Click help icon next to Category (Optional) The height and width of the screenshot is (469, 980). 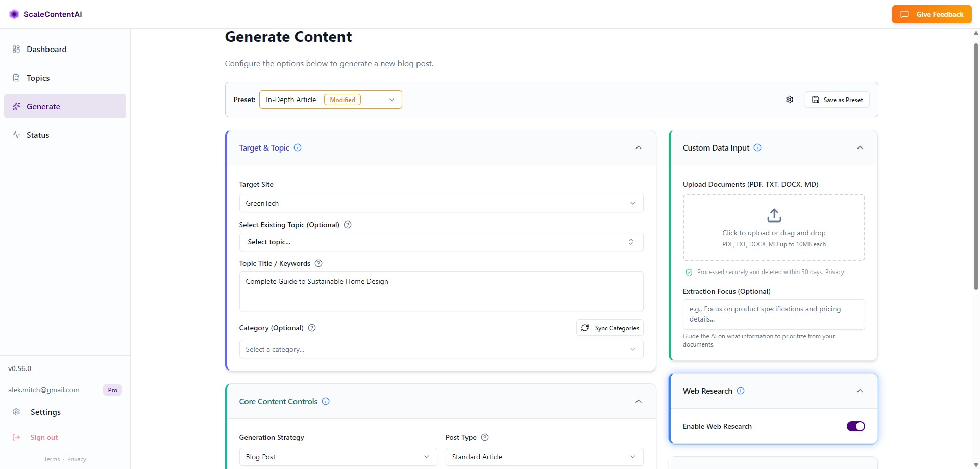pos(312,328)
